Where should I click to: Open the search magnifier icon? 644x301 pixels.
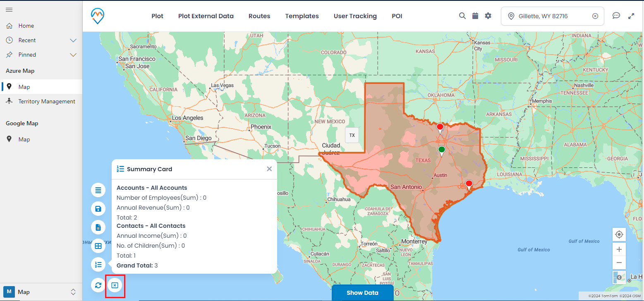pyautogui.click(x=462, y=16)
